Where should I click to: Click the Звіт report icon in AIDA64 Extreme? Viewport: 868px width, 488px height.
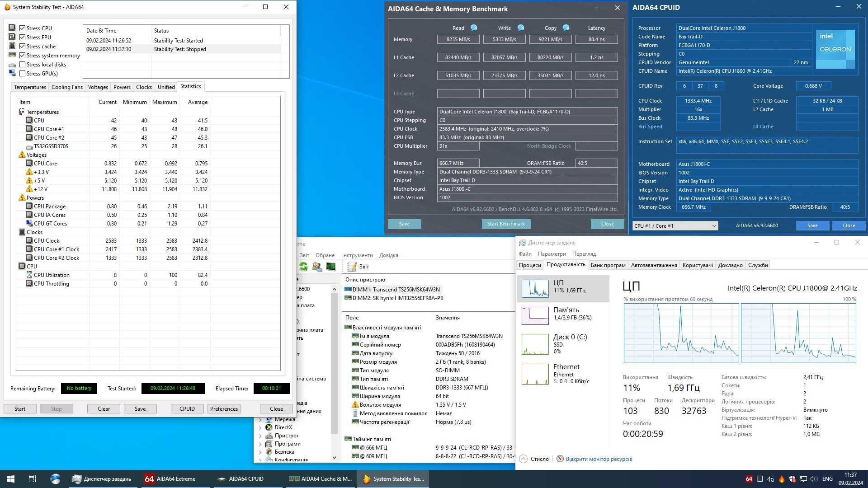[x=352, y=267]
